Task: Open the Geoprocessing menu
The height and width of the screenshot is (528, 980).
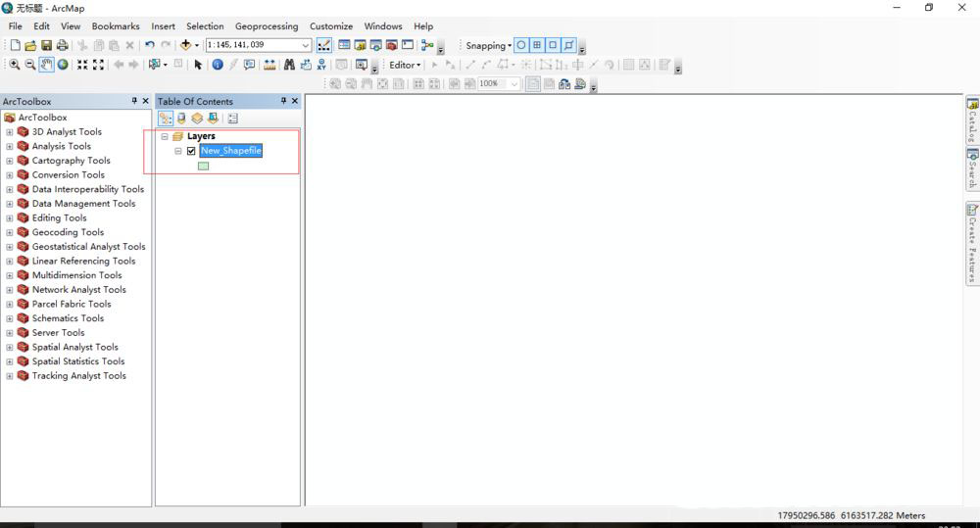Action: tap(267, 26)
